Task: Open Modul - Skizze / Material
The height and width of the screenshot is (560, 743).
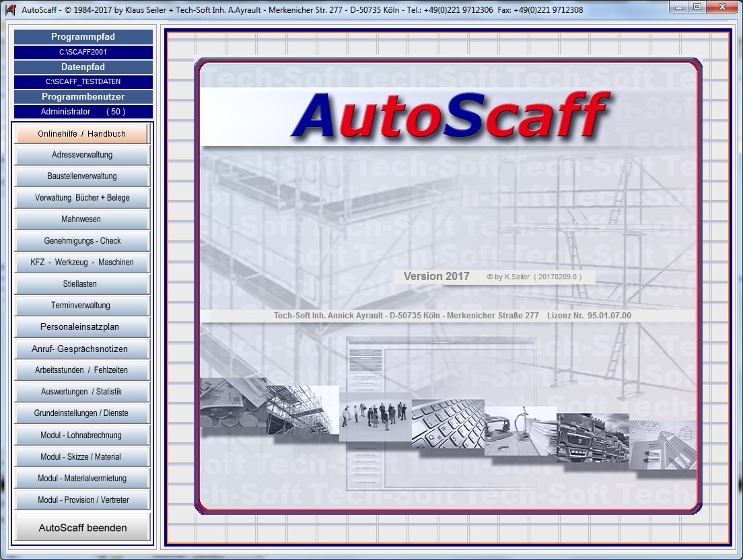Action: (82, 457)
